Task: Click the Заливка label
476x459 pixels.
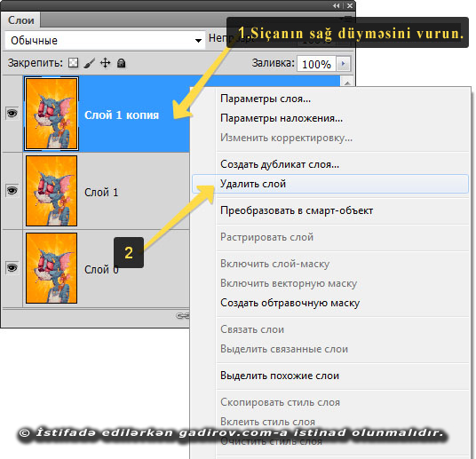Action: 274,63
